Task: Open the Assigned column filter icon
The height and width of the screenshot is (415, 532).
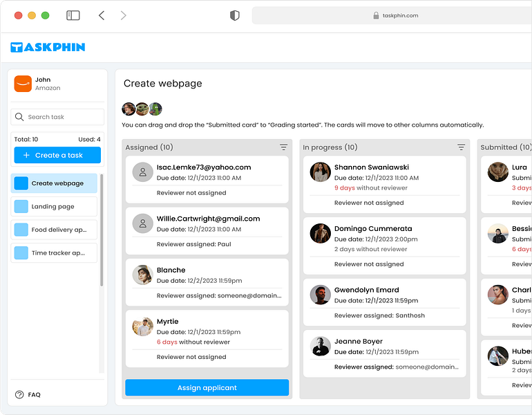Action: click(283, 147)
